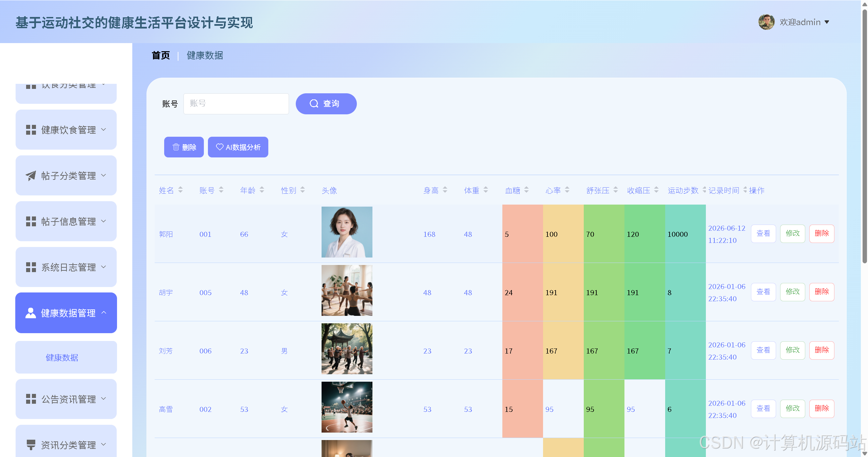The width and height of the screenshot is (868, 457).
Task: Click grid icon of 健康饮食管理
Action: pyautogui.click(x=31, y=130)
